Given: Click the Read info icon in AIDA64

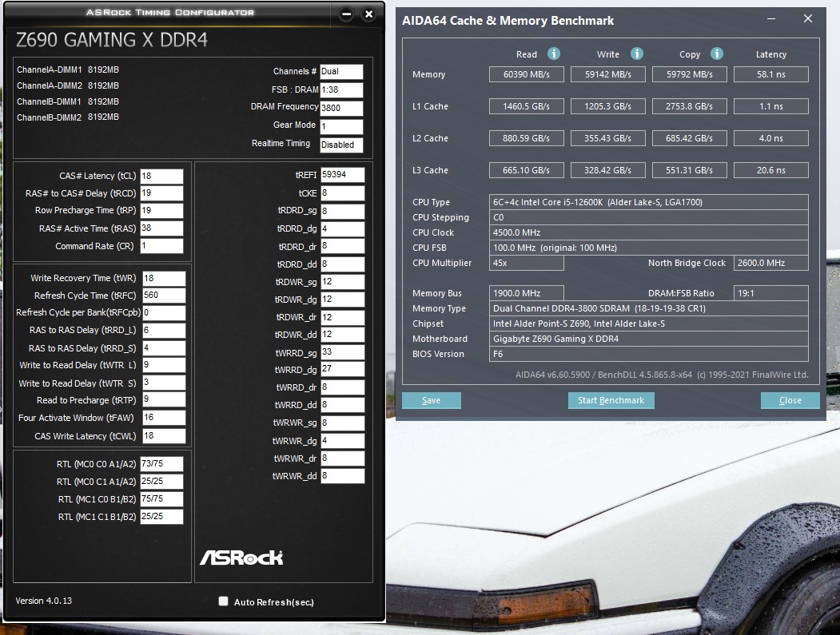Looking at the screenshot, I should tap(553, 54).
